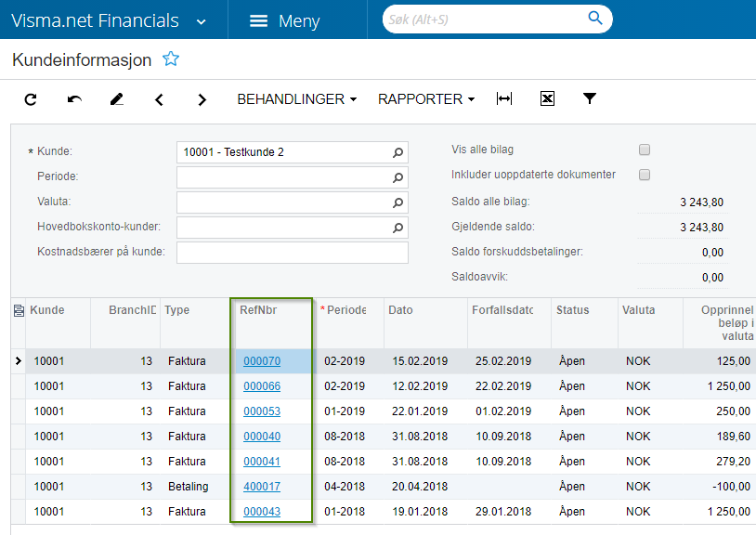This screenshot has height=535, width=756.
Task: Export grid to Excel icon
Action: click(547, 98)
